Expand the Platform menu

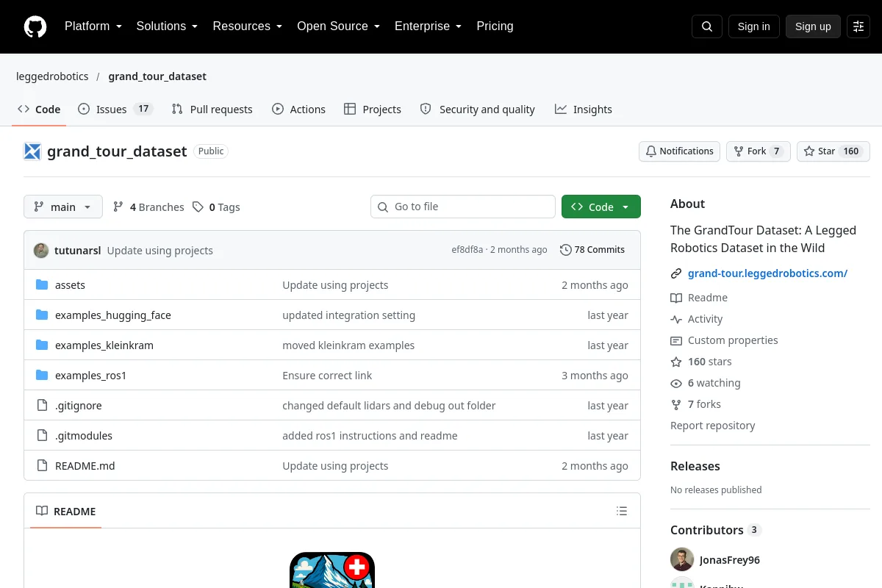point(93,26)
